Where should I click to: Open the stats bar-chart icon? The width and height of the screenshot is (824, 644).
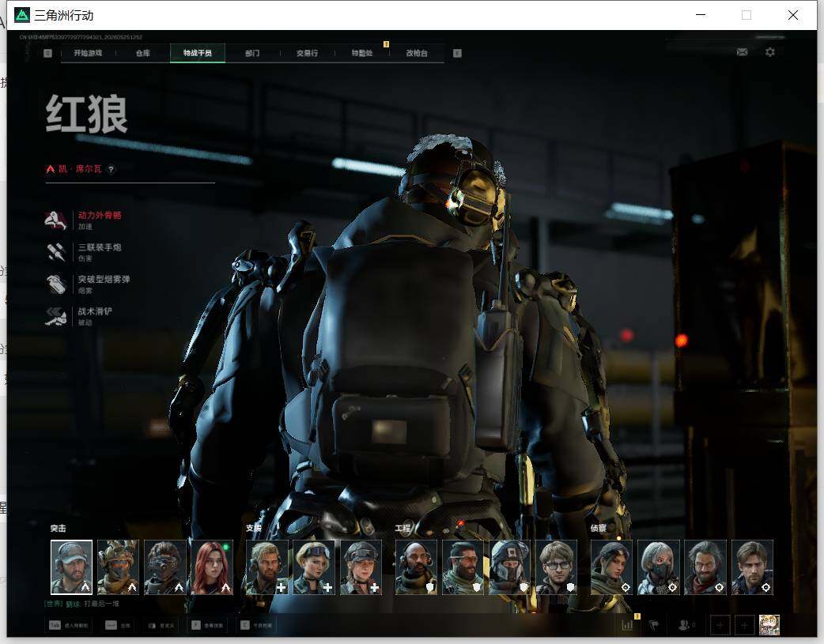627,625
